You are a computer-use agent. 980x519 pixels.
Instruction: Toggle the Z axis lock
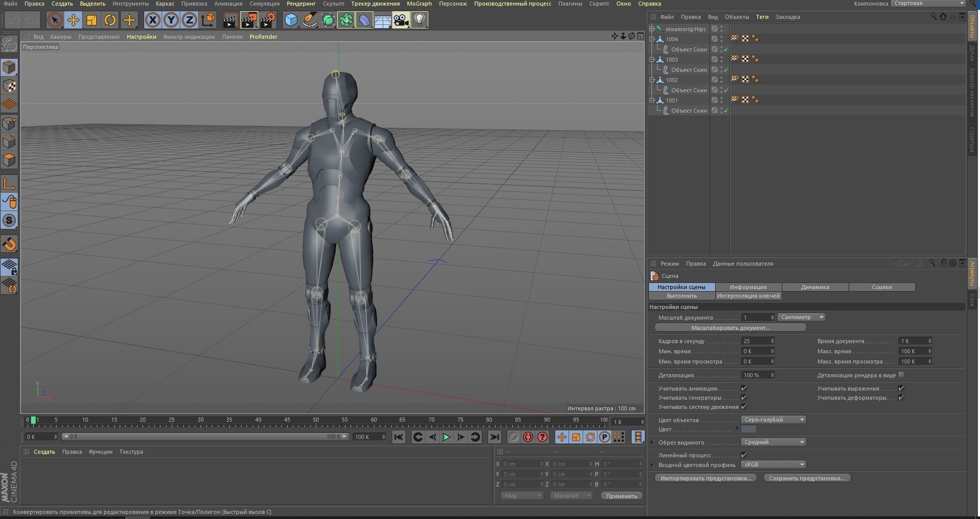[189, 20]
